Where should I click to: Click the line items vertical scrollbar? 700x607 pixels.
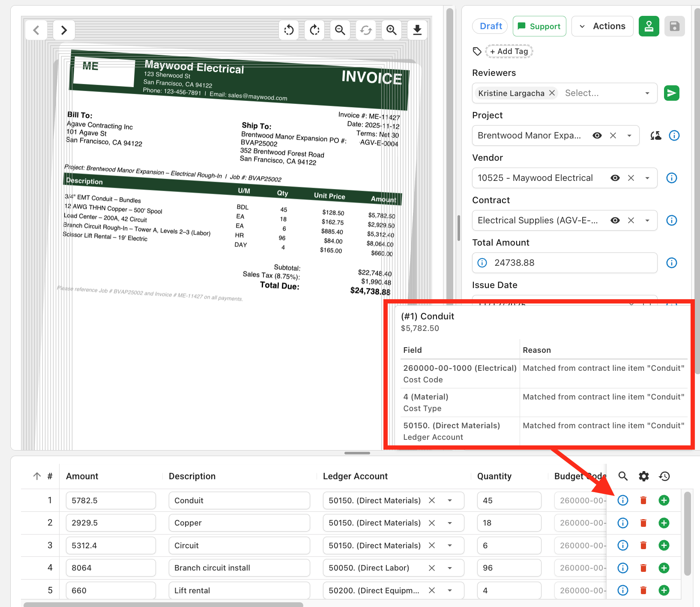(x=688, y=533)
